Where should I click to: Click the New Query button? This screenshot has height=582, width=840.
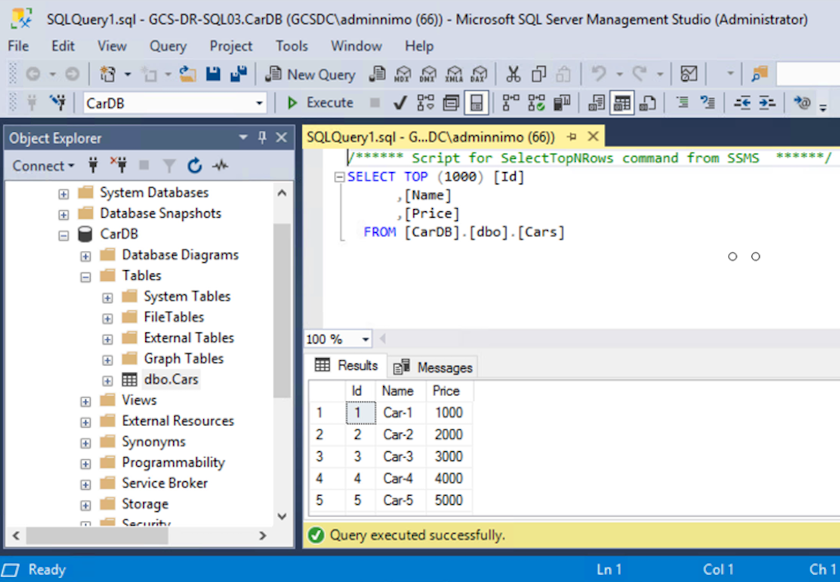pyautogui.click(x=310, y=74)
